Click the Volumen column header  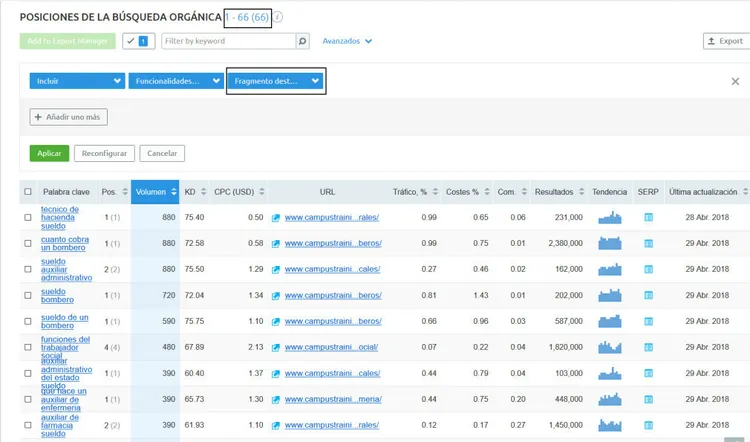pos(155,192)
